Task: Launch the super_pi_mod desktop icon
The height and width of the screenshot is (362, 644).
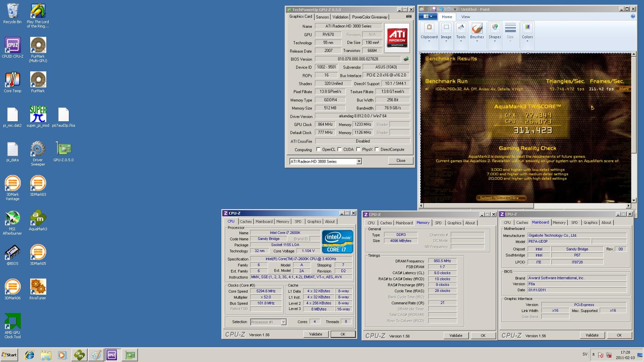Action: (38, 117)
